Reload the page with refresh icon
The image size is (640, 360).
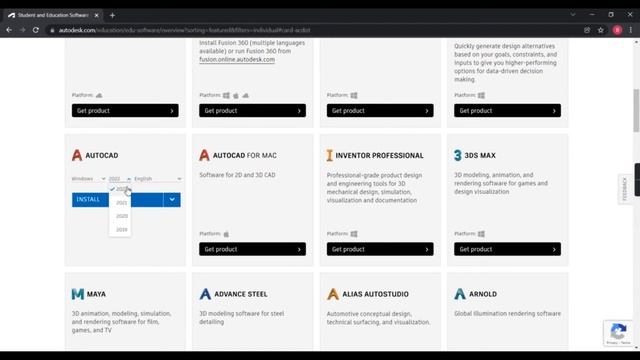coord(36,30)
